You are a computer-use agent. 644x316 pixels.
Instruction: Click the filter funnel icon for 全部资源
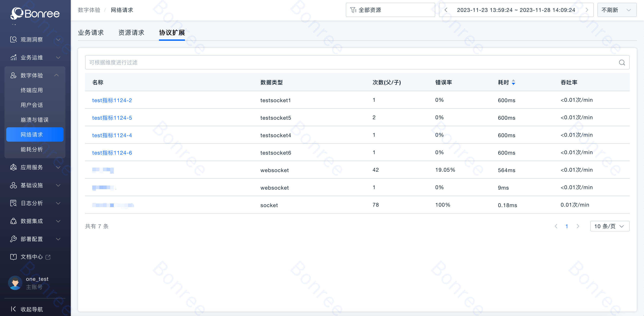(353, 10)
